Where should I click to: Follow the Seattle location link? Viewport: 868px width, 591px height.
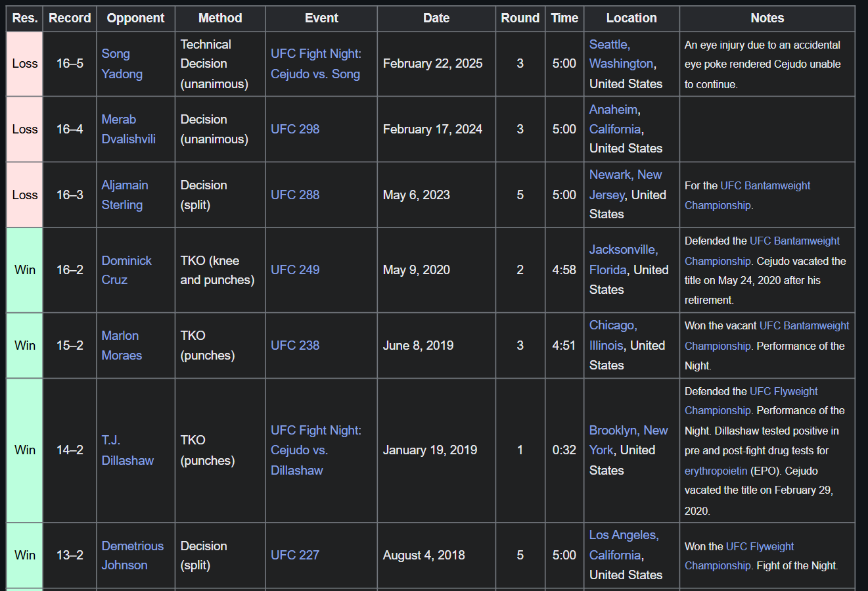click(608, 44)
